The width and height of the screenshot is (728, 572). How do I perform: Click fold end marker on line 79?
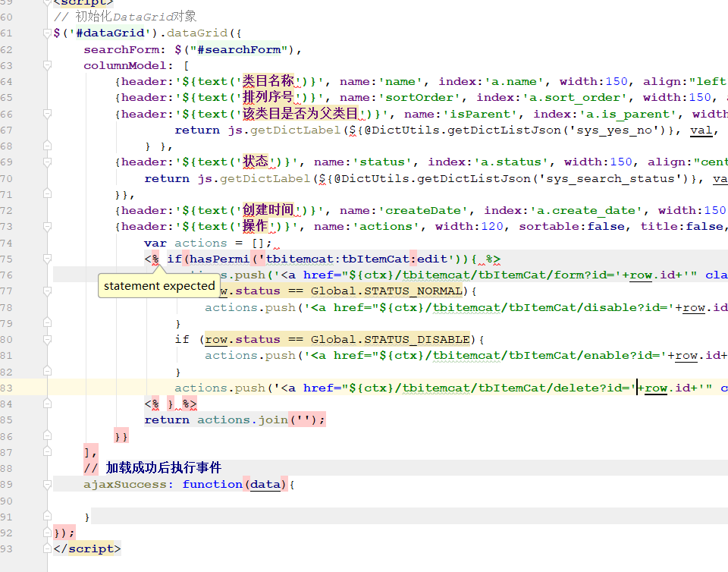47,324
